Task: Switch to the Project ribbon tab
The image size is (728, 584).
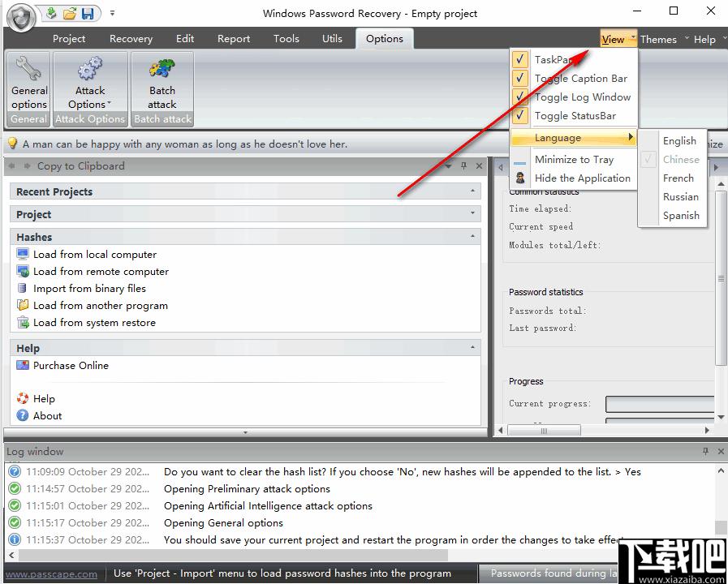Action: tap(69, 38)
